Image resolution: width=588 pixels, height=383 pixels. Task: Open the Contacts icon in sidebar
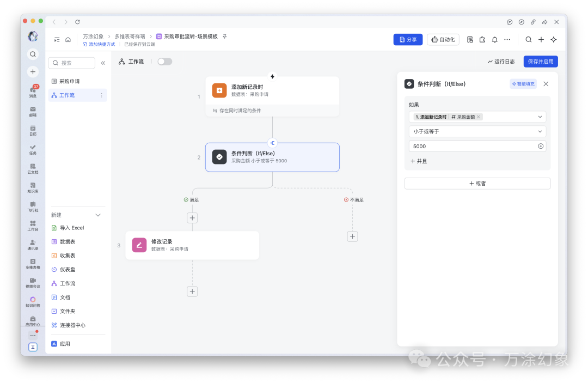33,245
